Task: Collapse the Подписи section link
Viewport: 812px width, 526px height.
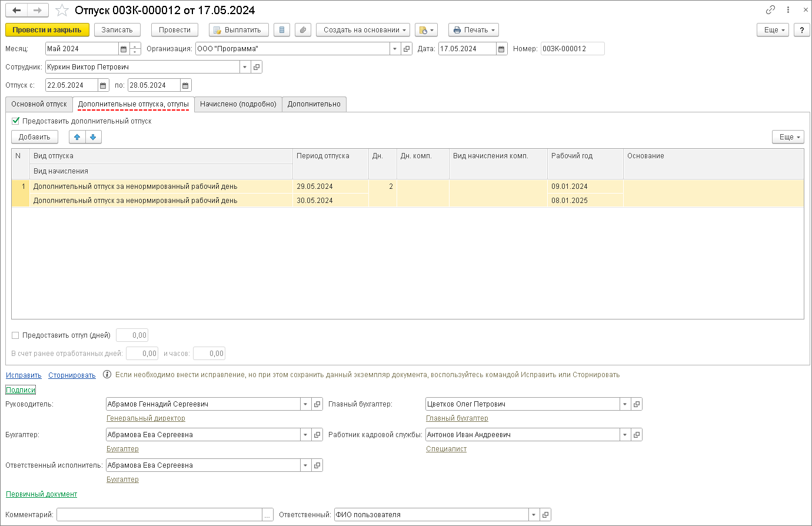Action: tap(21, 390)
